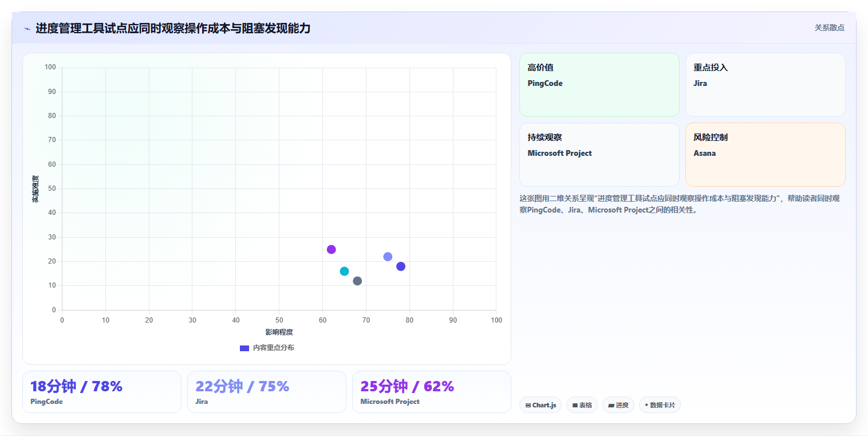Click the 表格 tag chip
The width and height of the screenshot is (868, 436).
tap(582, 405)
